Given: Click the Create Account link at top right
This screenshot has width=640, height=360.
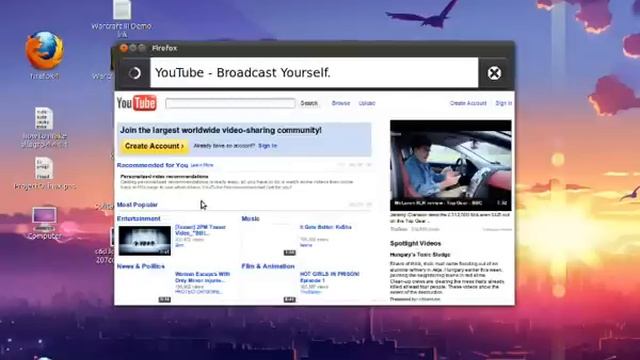Looking at the screenshot, I should point(468,103).
